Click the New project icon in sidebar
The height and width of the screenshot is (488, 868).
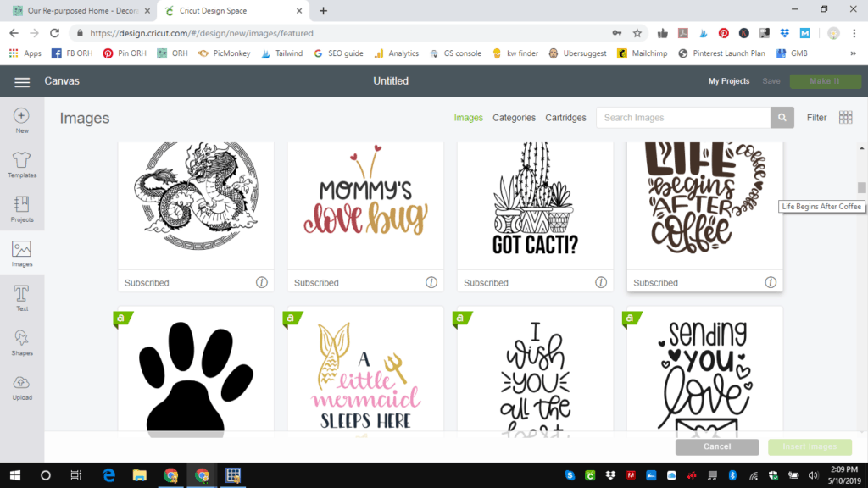(22, 119)
